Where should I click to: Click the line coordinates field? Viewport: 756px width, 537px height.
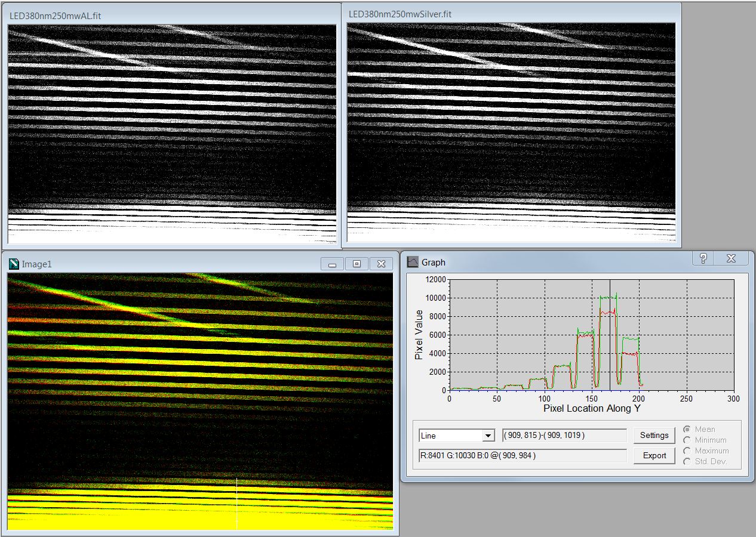click(564, 436)
